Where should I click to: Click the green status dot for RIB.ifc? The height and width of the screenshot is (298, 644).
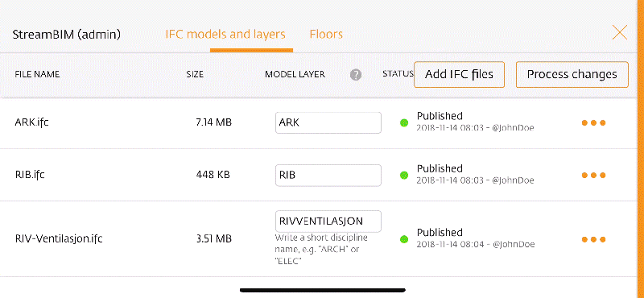pos(404,175)
